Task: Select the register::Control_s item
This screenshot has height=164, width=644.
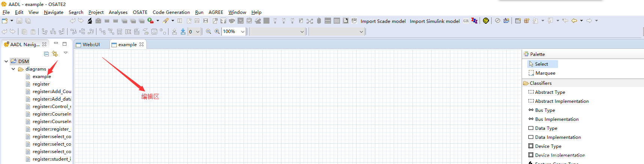Action: 51,107
